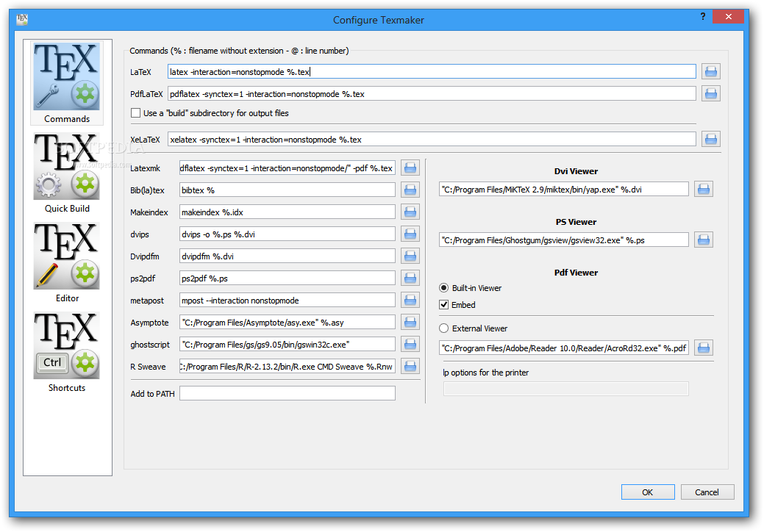Browse for the PS Viewer program
This screenshot has width=764, height=532.
coord(704,240)
